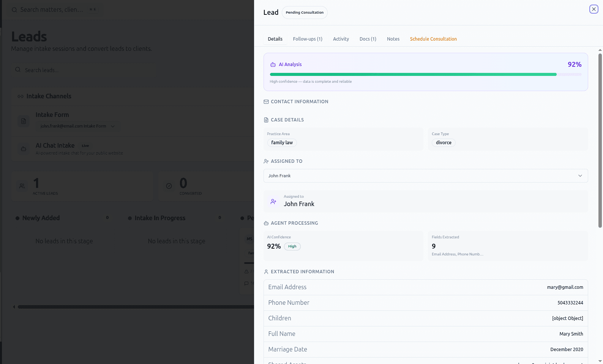Click the Full Name value Mary Smith
The image size is (603, 364).
coord(571,334)
